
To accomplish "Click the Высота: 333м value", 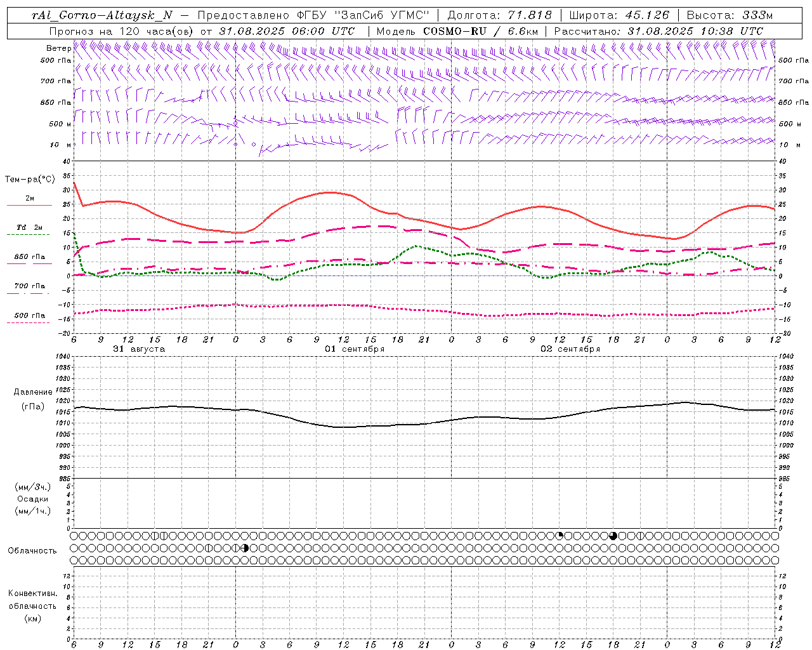I will [730, 15].
